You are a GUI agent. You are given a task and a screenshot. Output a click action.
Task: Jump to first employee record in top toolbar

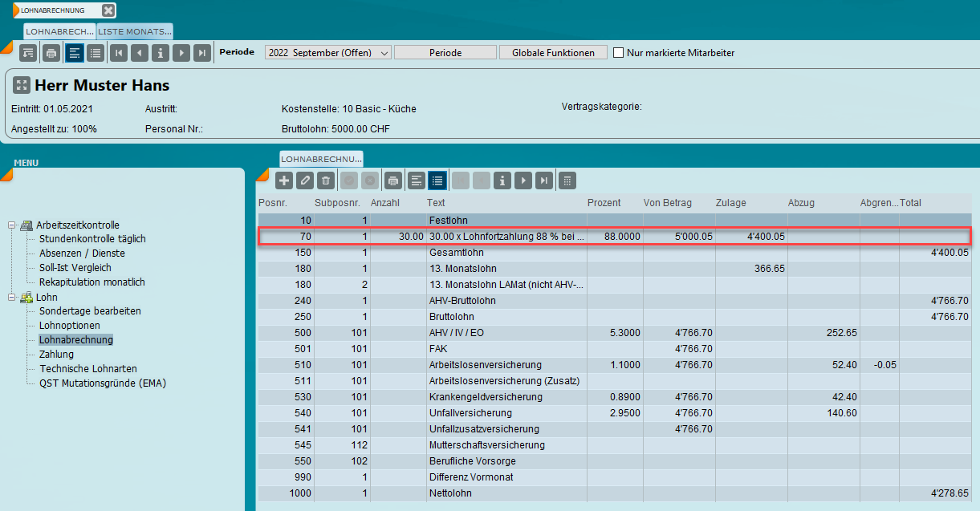click(x=119, y=53)
